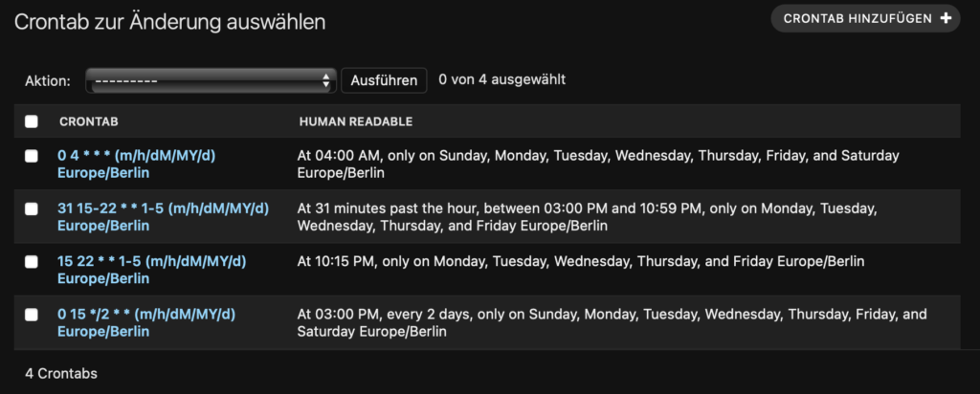980x394 pixels.
Task: Click the plus icon beside Crontab hinzufügen
Action: click(946, 18)
